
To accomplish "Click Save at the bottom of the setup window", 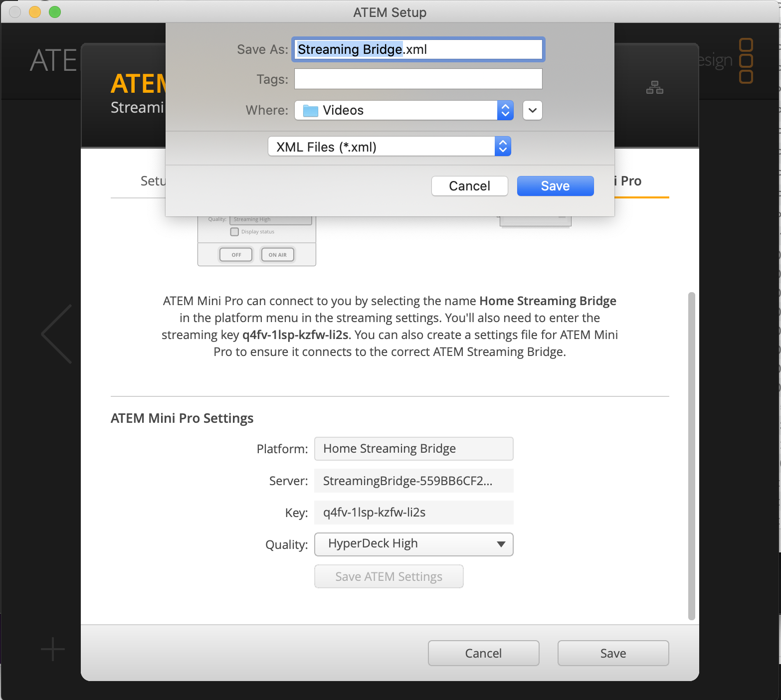I will tap(613, 653).
